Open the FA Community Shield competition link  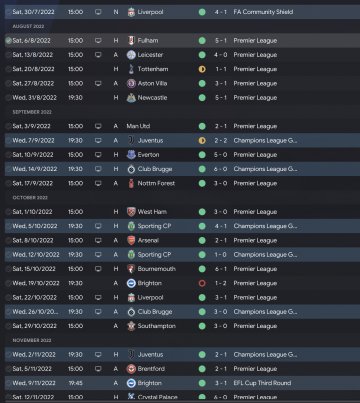[x=263, y=12]
